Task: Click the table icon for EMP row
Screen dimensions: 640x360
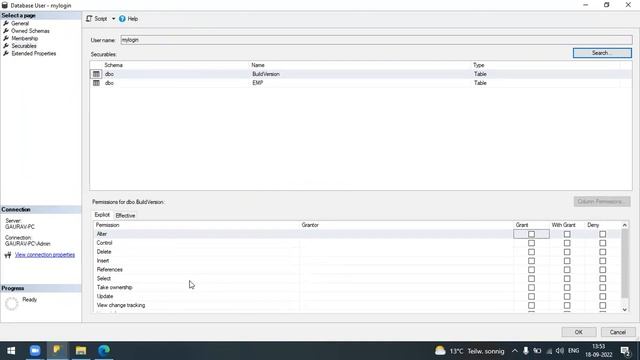Action: [96, 83]
